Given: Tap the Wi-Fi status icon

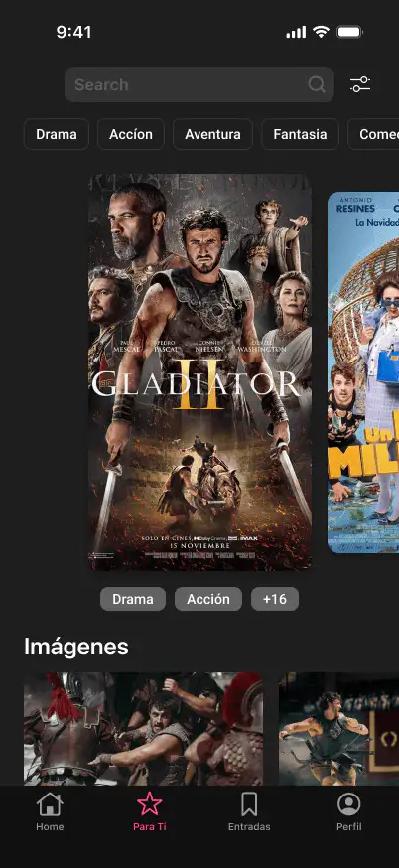Looking at the screenshot, I should point(321,32).
